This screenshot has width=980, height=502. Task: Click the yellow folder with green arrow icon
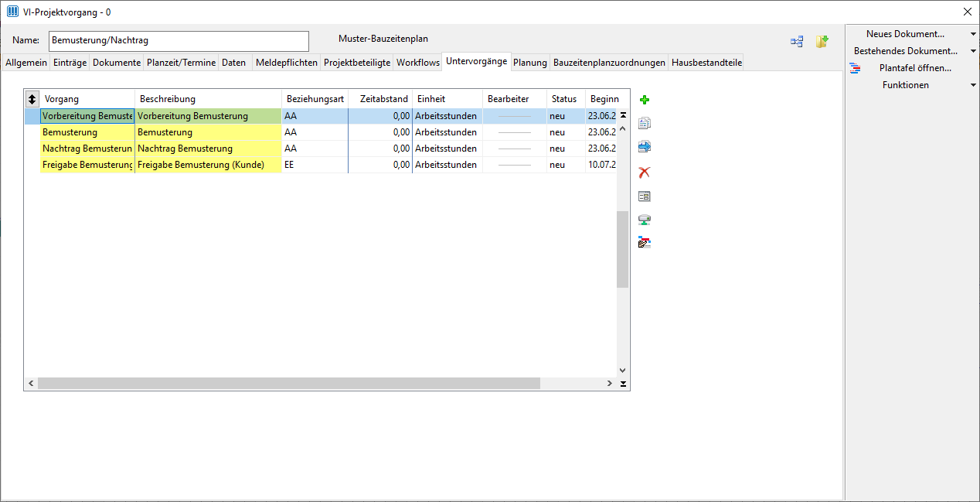pyautogui.click(x=822, y=42)
